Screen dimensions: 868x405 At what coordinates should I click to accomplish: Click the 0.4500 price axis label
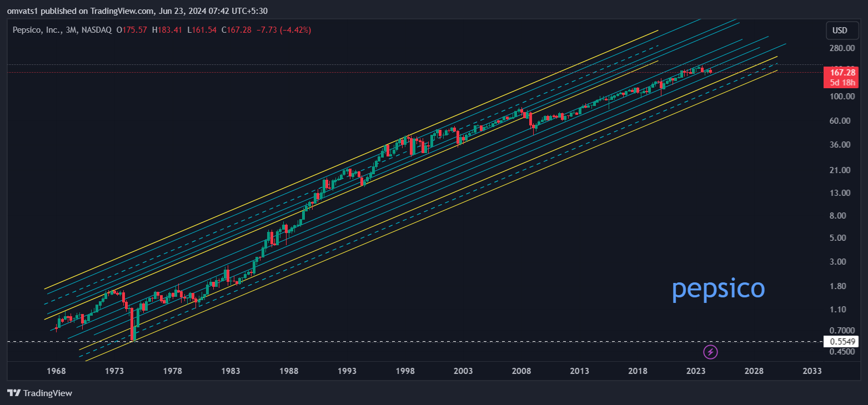pos(842,352)
